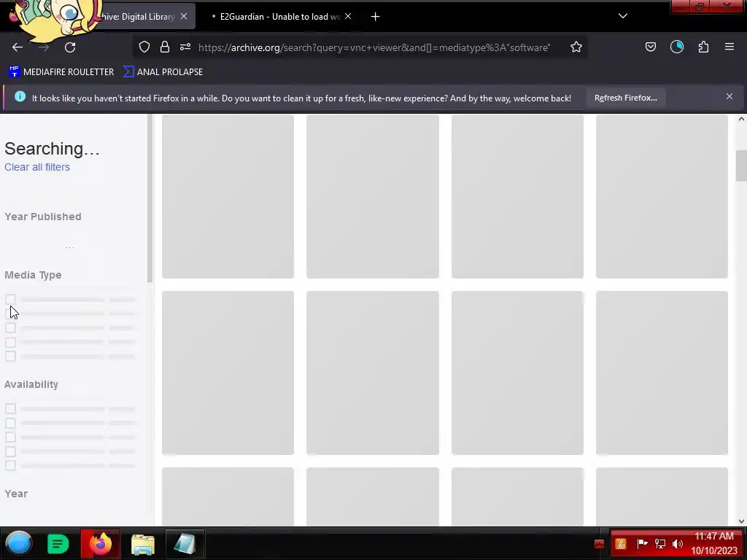Click the scrollbar down arrow
747x560 pixels.
[741, 521]
